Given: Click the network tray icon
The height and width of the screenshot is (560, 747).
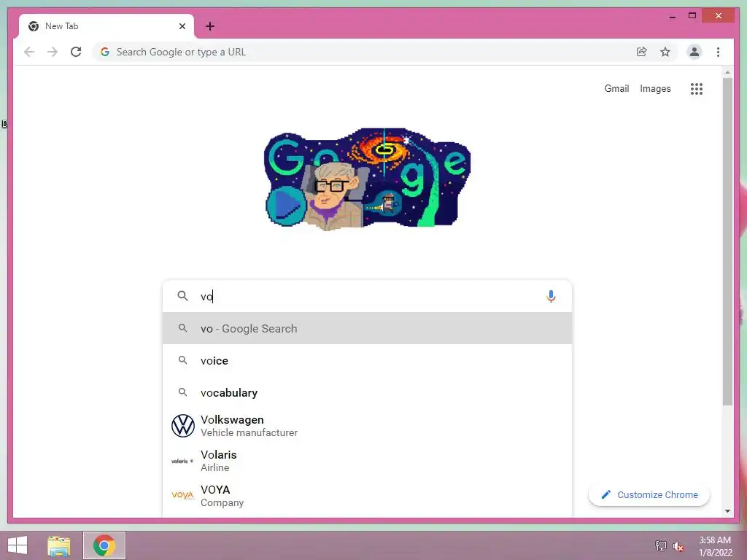Looking at the screenshot, I should click(x=661, y=545).
